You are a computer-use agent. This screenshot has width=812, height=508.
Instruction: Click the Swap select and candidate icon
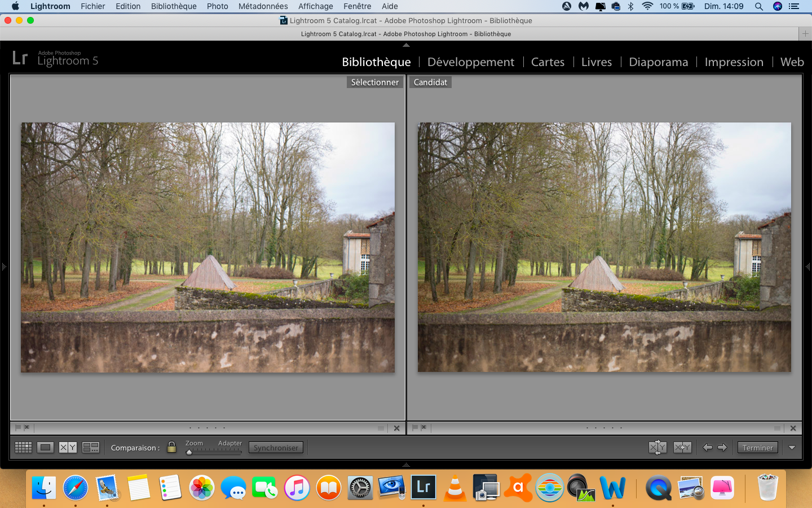[657, 448]
